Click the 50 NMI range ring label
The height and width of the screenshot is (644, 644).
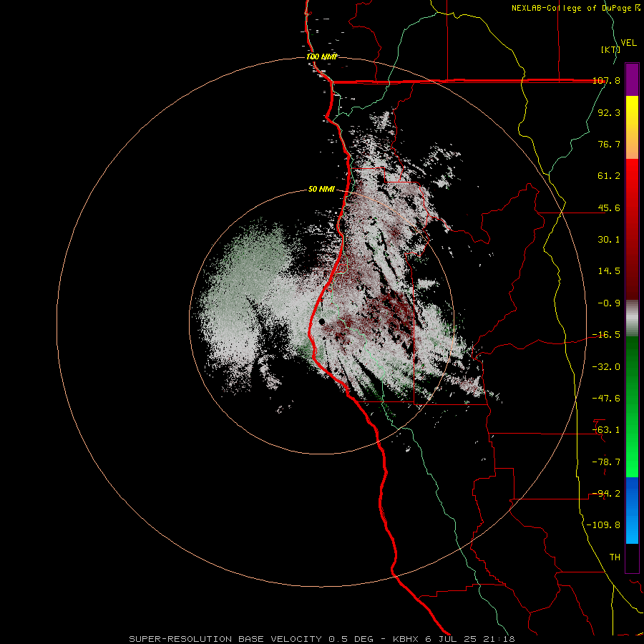[x=321, y=189]
